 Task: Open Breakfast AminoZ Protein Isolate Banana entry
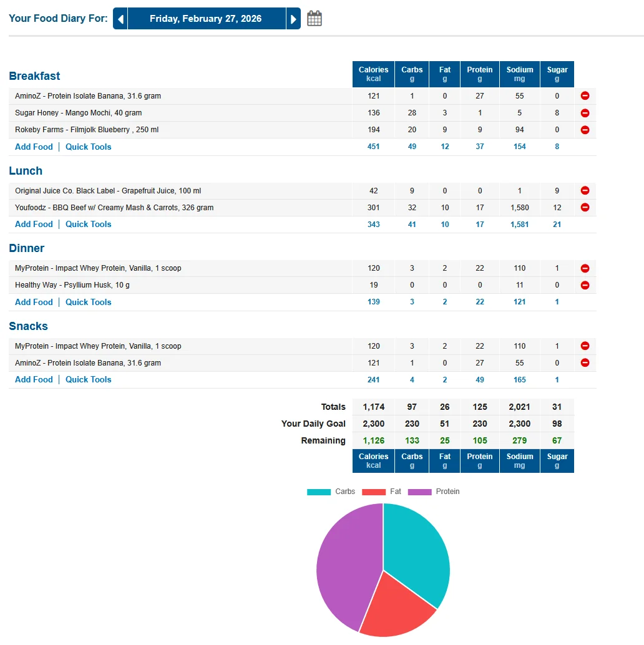(x=87, y=96)
